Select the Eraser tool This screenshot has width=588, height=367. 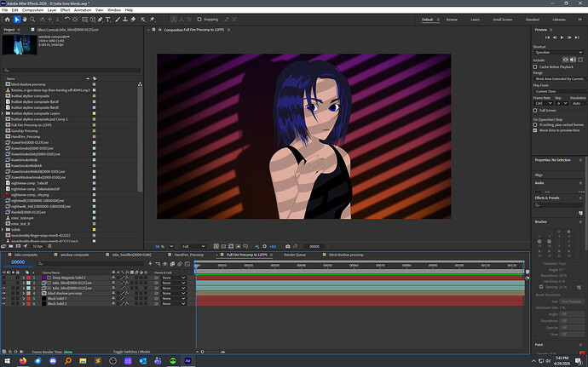(x=133, y=20)
